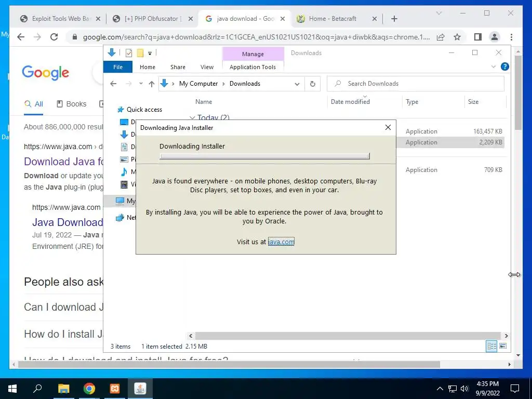Click the Chrome back arrow
Viewport: 532px width, 399px height.
pos(21,37)
